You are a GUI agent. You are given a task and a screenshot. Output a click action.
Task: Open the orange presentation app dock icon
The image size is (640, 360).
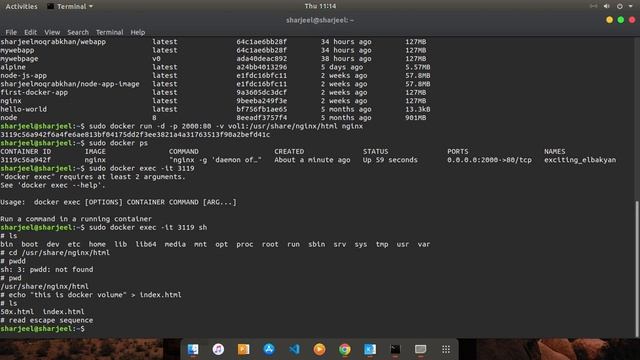243,349
